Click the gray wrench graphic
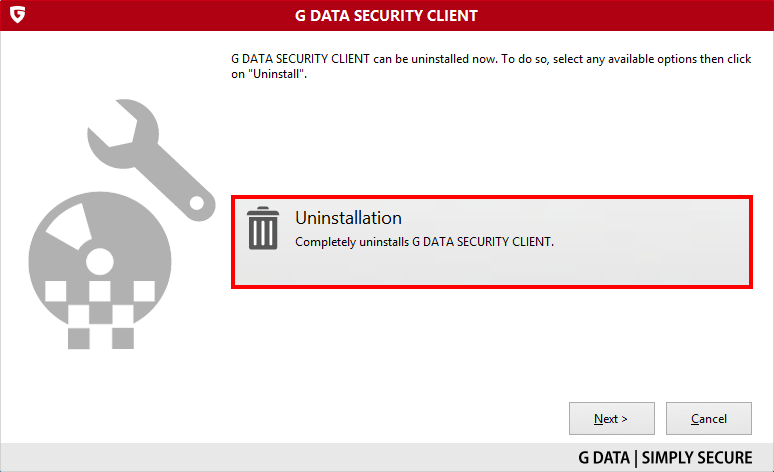The height and width of the screenshot is (472, 774). pyautogui.click(x=152, y=159)
